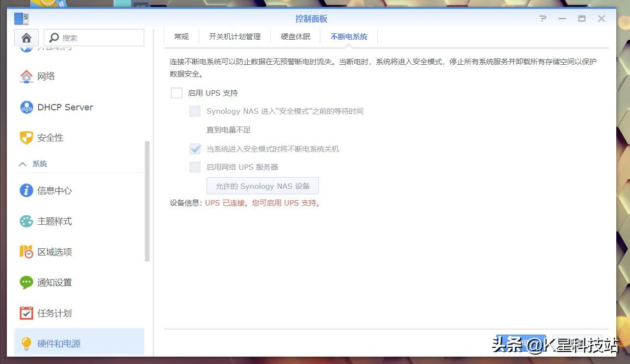
Task: Enable the 启用 UPS 支持 checkbox
Action: (177, 93)
